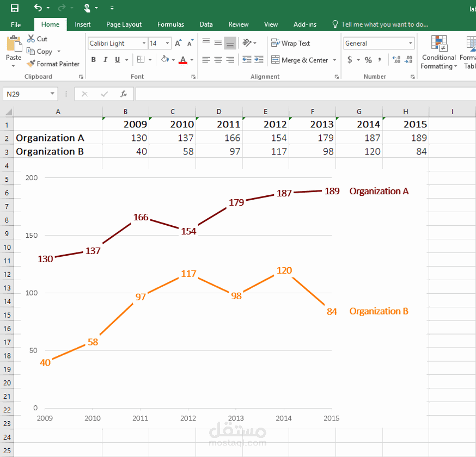This screenshot has width=476, height=457.
Task: Toggle Underline formatting
Action: [118, 60]
